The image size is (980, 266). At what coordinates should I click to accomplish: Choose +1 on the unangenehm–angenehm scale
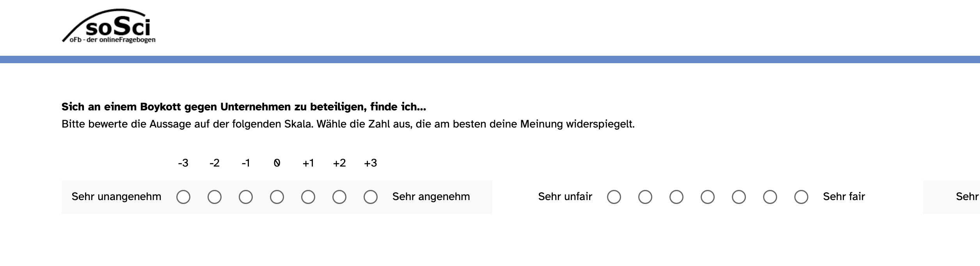pos(308,197)
